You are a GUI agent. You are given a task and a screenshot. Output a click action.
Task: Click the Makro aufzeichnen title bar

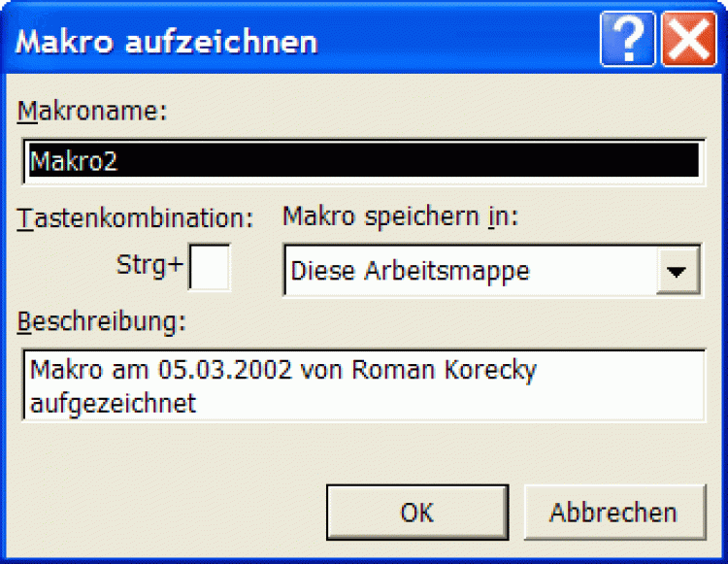291,41
